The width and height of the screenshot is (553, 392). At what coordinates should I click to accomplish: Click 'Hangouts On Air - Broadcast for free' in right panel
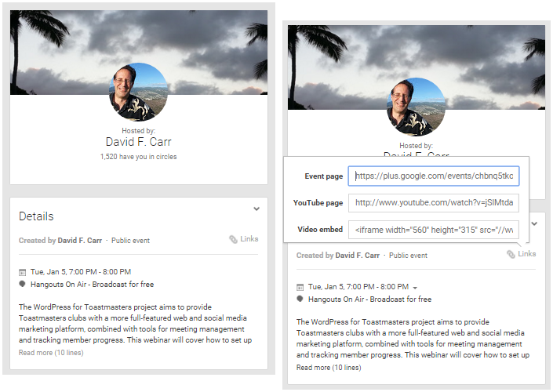[x=369, y=299]
